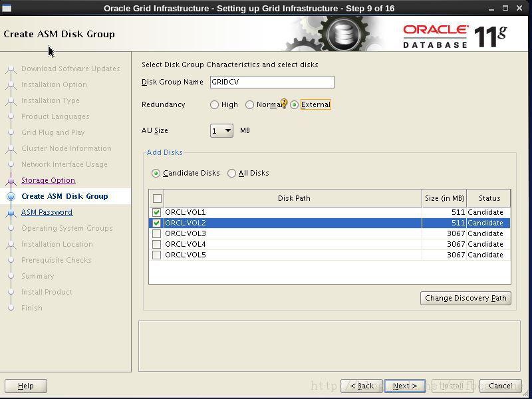Select External redundancy radio button
This screenshot has height=399, width=532.
tap(294, 105)
